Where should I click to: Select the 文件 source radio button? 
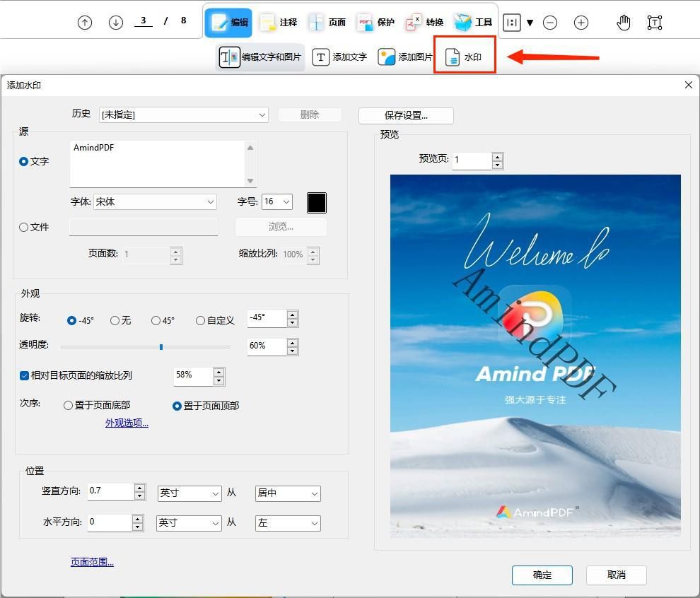[x=23, y=227]
